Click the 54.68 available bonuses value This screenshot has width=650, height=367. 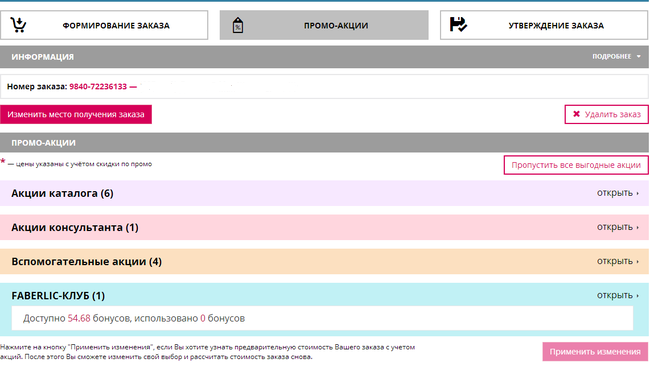79,318
